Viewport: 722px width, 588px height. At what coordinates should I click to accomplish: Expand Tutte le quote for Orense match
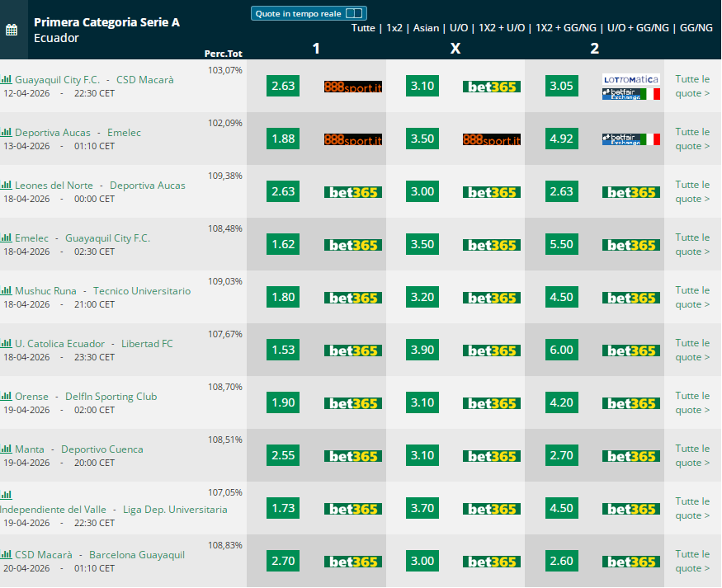[692, 402]
